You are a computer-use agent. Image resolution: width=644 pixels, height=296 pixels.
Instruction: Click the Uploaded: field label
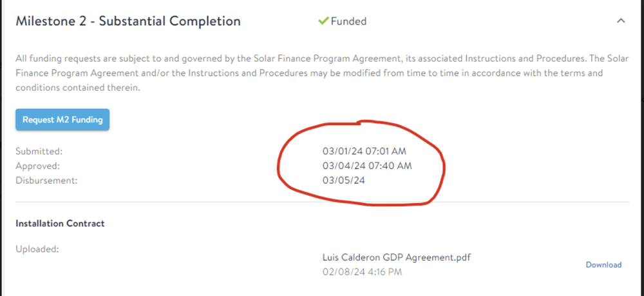pos(37,248)
